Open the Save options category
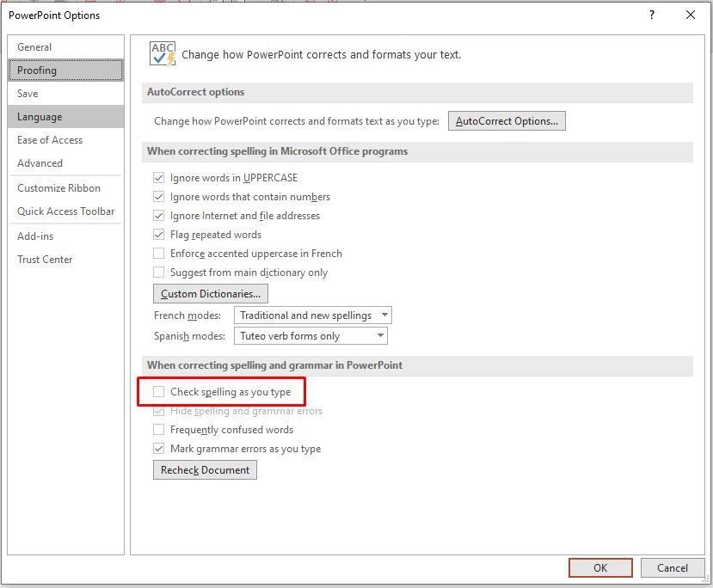Viewport: 713px width, 588px height. 65,94
